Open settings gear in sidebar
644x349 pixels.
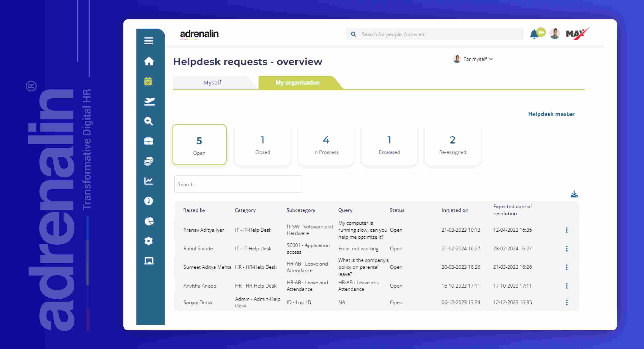click(149, 241)
